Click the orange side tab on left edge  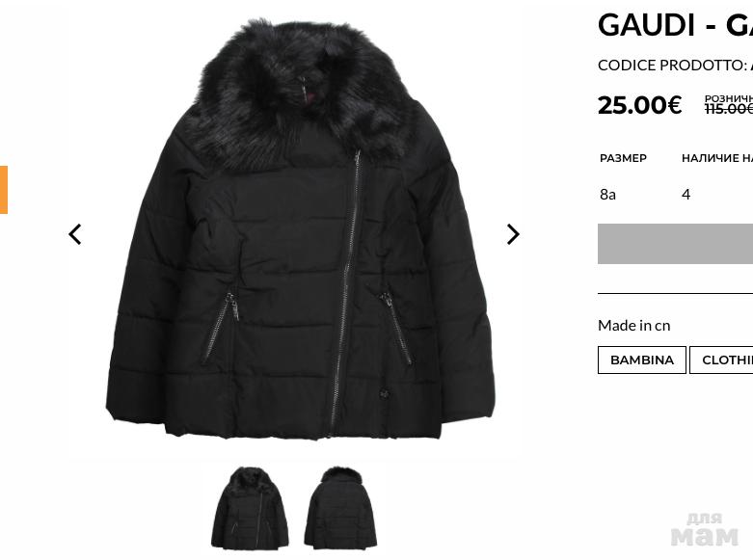click(4, 190)
